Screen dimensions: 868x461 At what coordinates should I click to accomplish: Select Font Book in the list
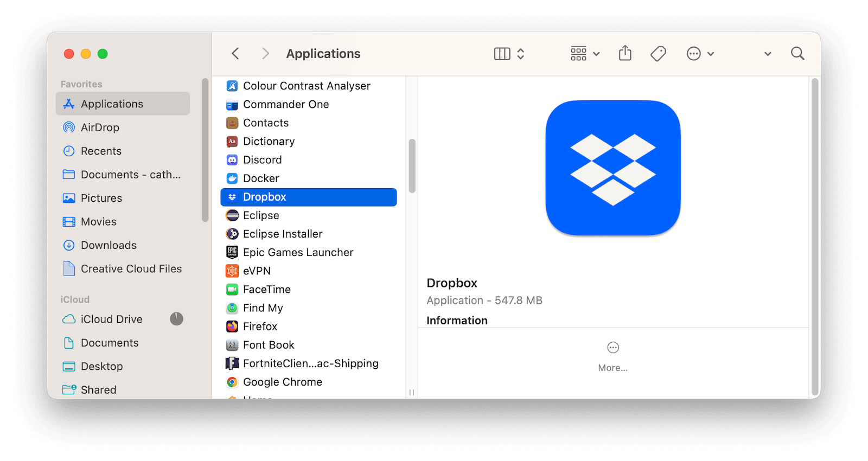(309, 345)
